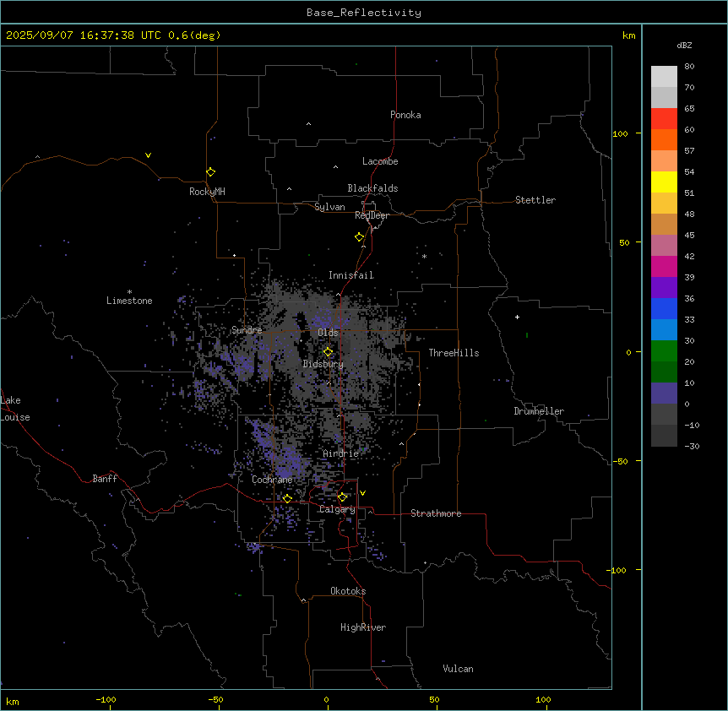Click the RockyMH label
The height and width of the screenshot is (711, 728).
coord(207,192)
